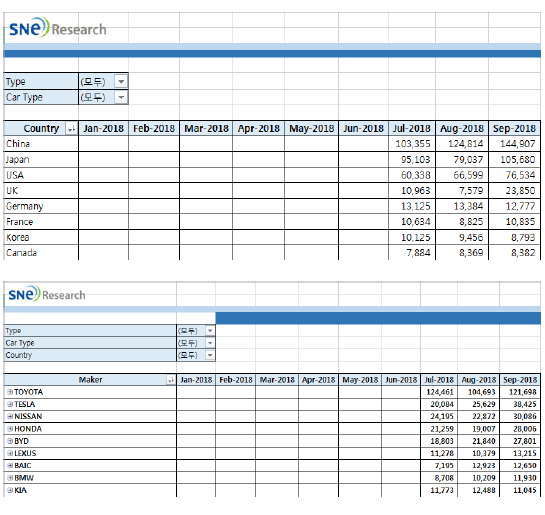Expand the TESLA maker row

pos(10,404)
